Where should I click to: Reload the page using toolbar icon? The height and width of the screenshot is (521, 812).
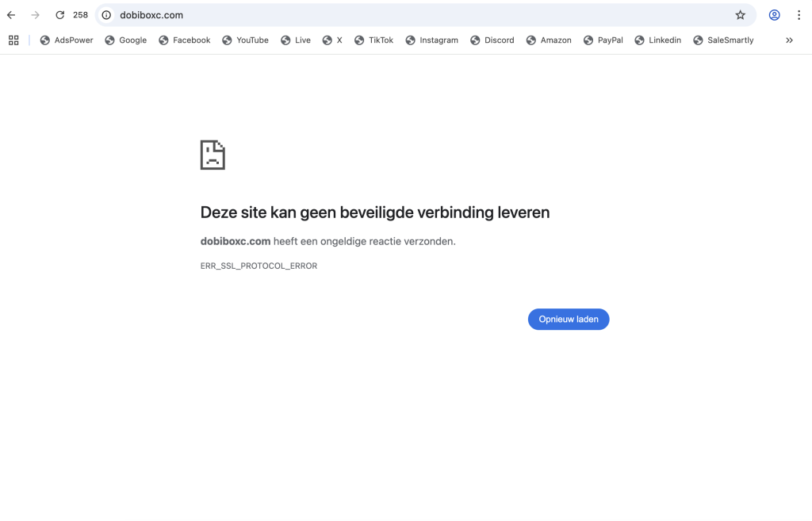59,15
